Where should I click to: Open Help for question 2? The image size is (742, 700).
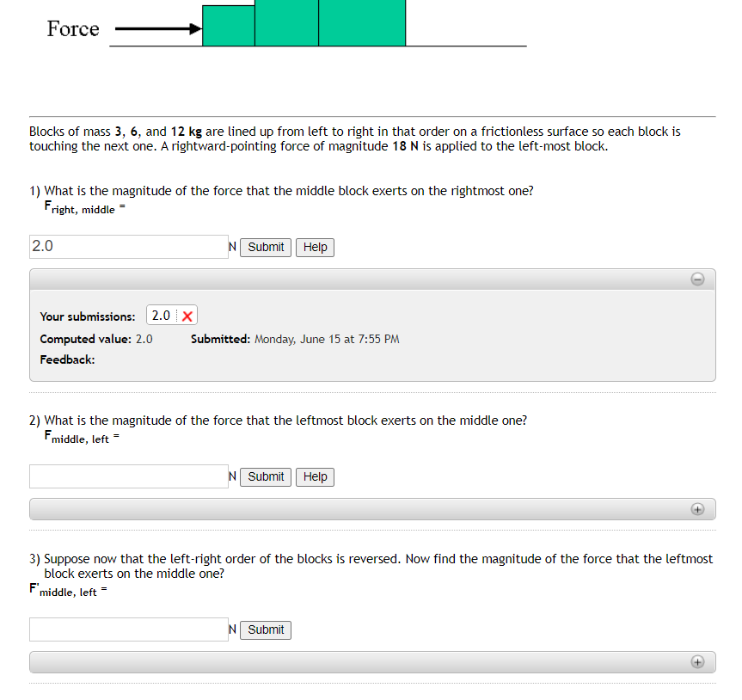point(315,476)
